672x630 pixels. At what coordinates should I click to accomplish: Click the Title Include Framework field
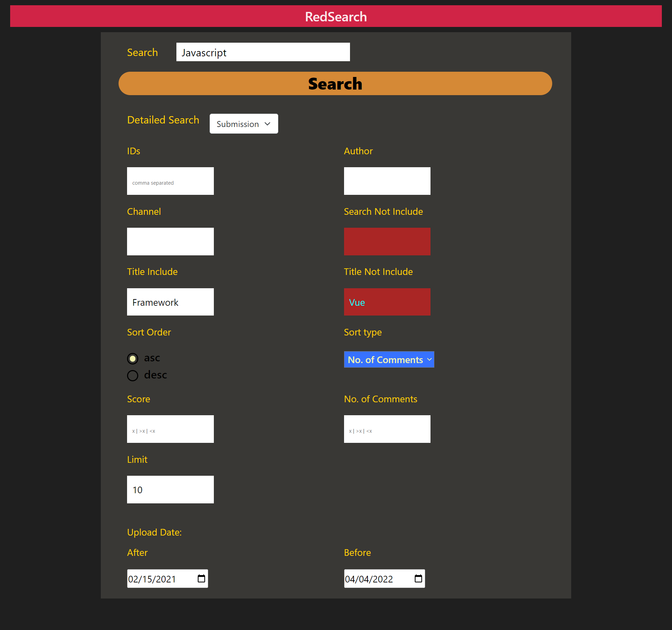pos(170,302)
